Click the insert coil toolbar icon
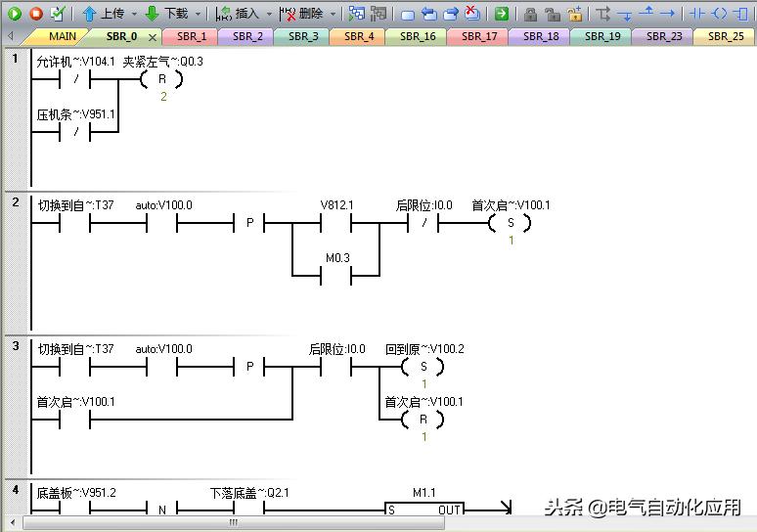This screenshot has height=532, width=757. (719, 14)
